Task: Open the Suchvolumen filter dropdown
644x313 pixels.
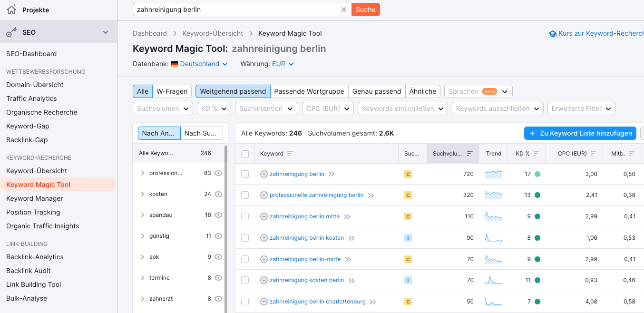Action: [x=163, y=108]
